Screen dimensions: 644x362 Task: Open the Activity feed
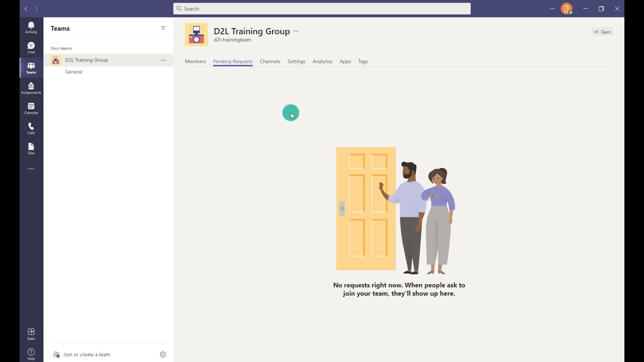pos(31,27)
